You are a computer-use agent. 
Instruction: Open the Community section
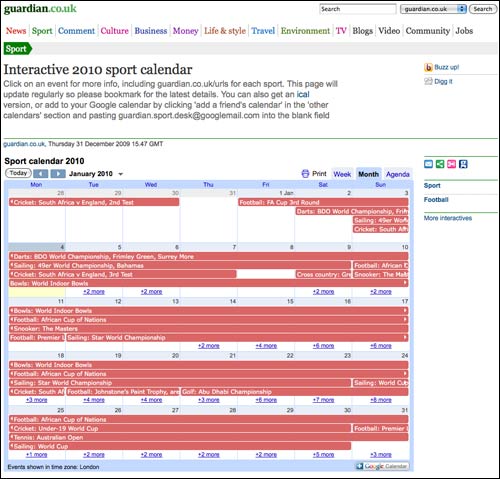(428, 31)
